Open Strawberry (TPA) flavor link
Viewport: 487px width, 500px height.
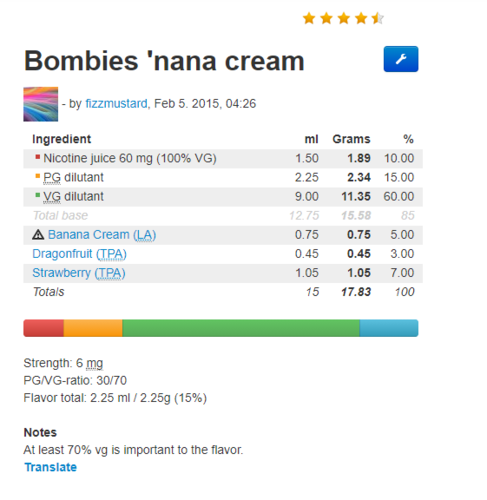(x=79, y=273)
